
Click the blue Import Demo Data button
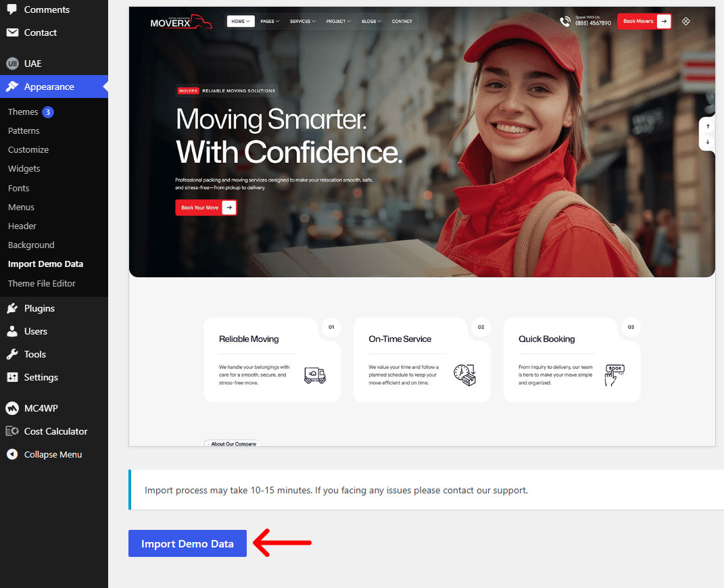(x=187, y=543)
